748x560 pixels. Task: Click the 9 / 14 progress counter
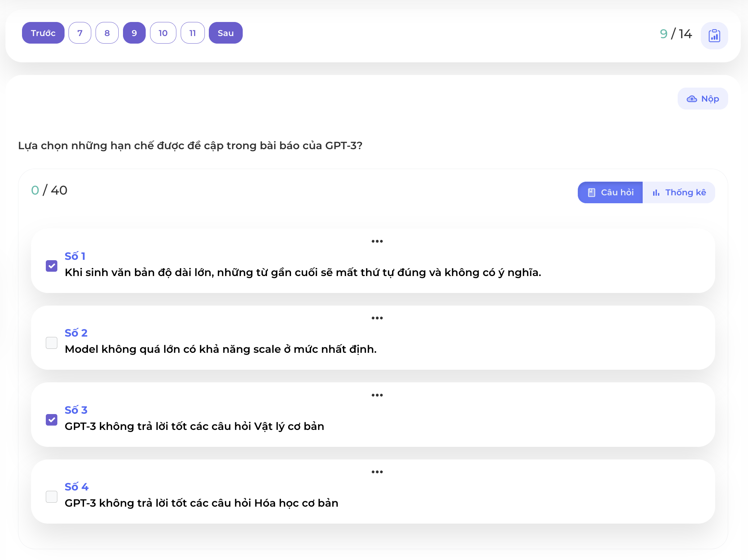[x=676, y=34]
